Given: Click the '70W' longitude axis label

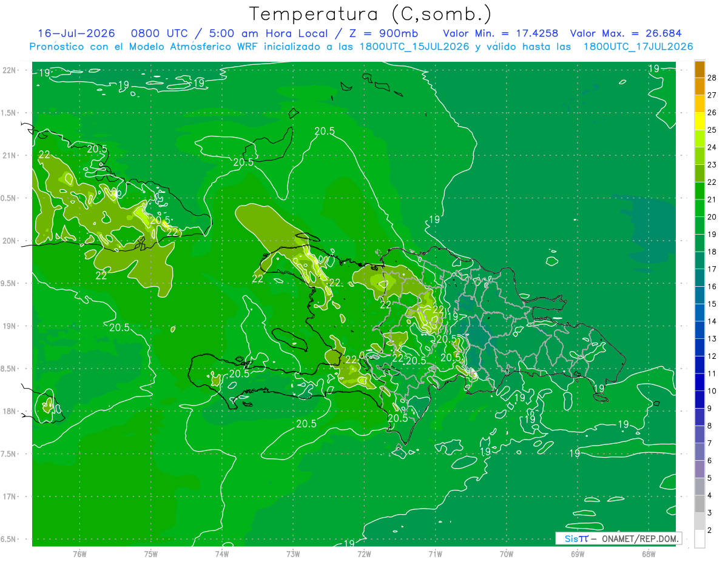Looking at the screenshot, I should click(x=507, y=554).
